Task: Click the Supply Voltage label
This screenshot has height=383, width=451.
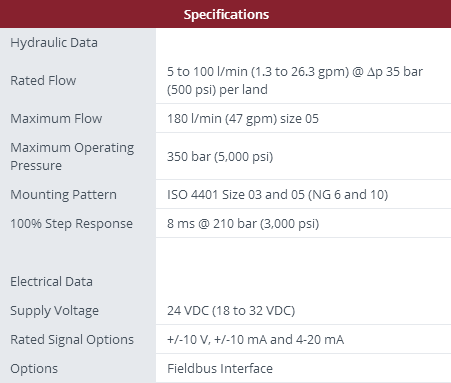Action: [x=54, y=311]
